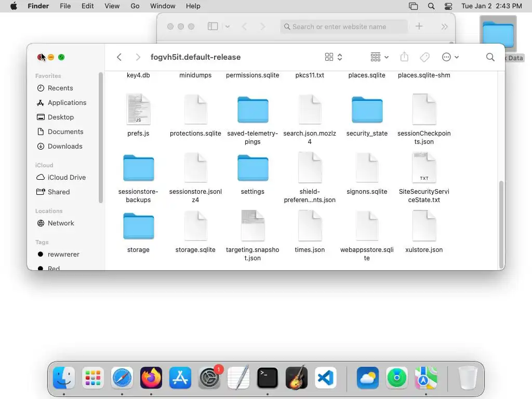
Task: Go back in Finder folder history
Action: tap(119, 57)
